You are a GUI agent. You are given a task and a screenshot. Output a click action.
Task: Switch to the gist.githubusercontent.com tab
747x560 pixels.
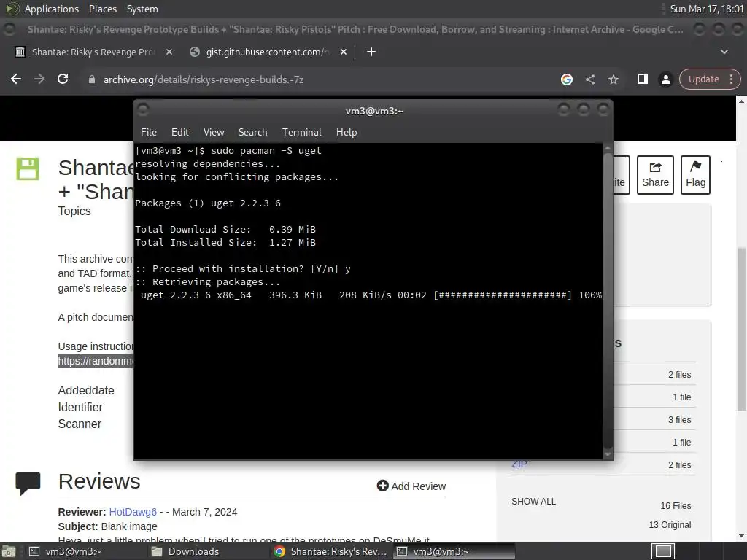point(267,52)
